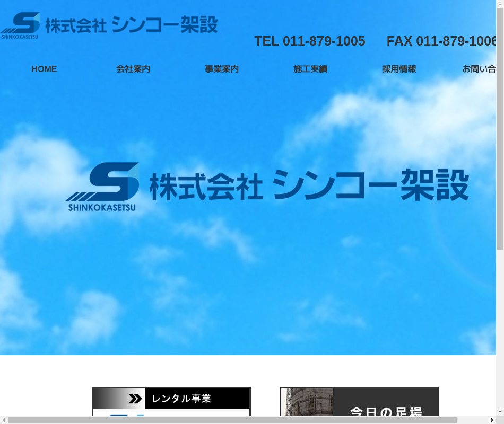Open the レンタル事業 banner

tap(171, 402)
